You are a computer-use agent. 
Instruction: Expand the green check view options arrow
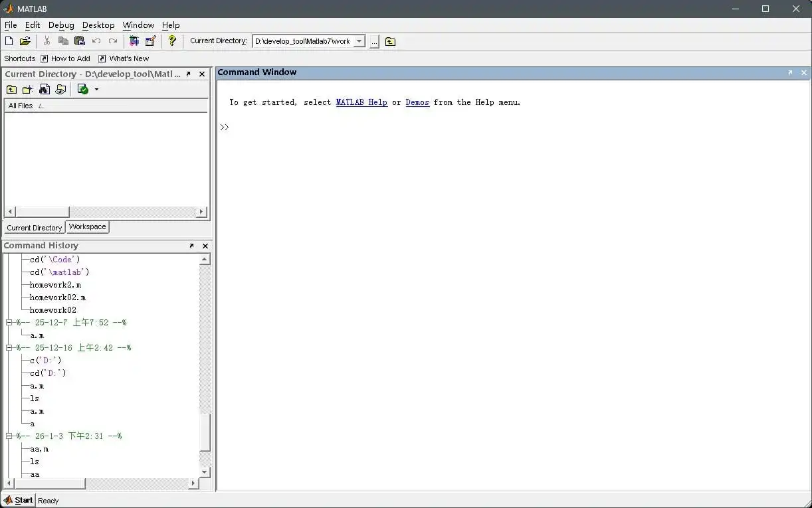tap(96, 90)
